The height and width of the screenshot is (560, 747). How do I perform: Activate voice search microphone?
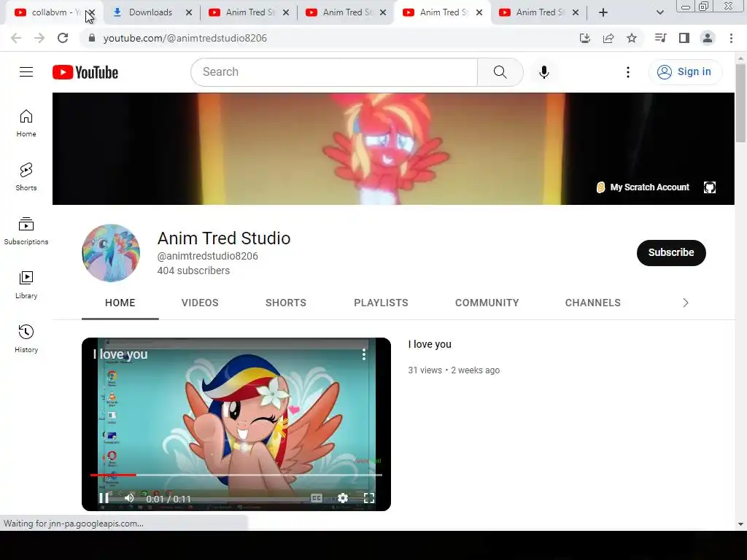[x=544, y=72]
